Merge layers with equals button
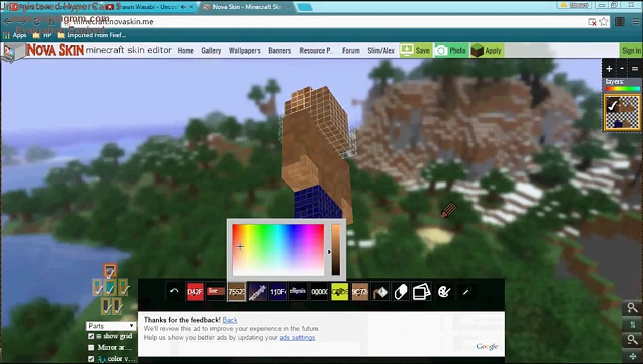 coord(635,69)
